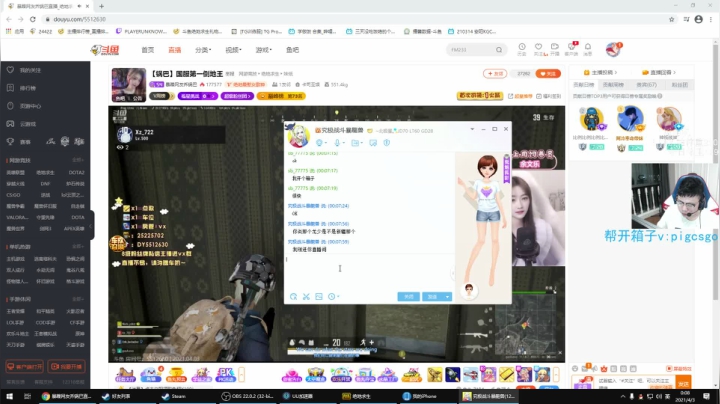Click the first-ranked contributor avatar
720x404 pixels.
[x=630, y=118]
